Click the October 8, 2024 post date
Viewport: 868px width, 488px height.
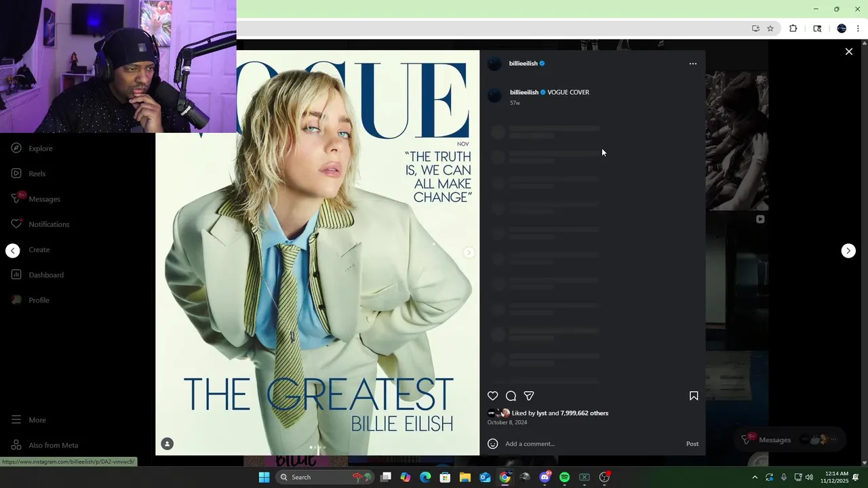[x=507, y=423]
